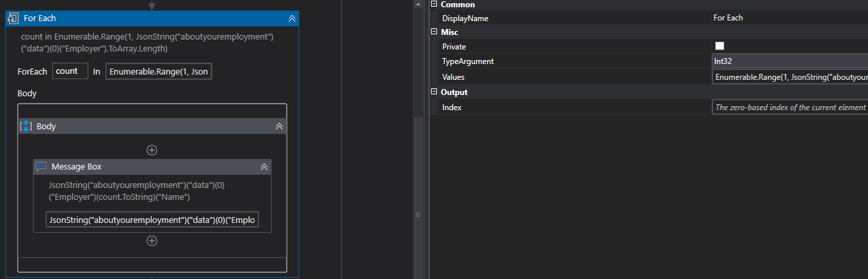This screenshot has height=279, width=868.
Task: Click the Index output property field
Action: coord(789,108)
